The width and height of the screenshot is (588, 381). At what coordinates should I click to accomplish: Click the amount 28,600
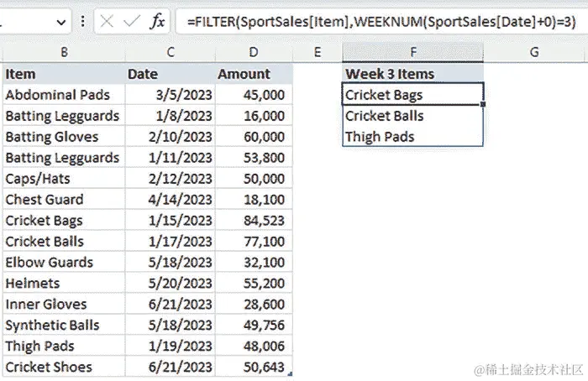coord(254,304)
